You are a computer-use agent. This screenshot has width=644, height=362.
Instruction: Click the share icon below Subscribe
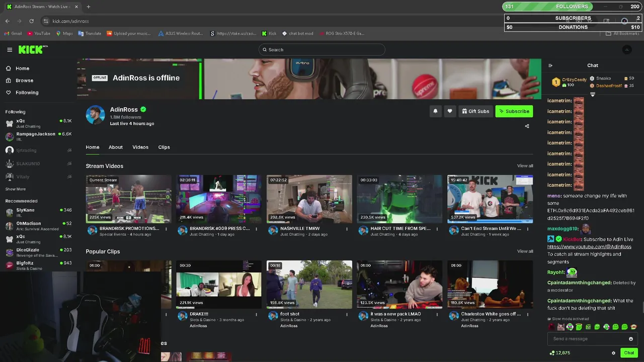click(x=527, y=126)
